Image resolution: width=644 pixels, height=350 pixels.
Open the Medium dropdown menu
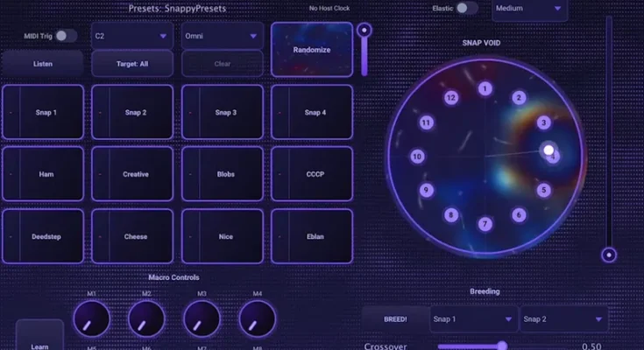[x=528, y=9]
